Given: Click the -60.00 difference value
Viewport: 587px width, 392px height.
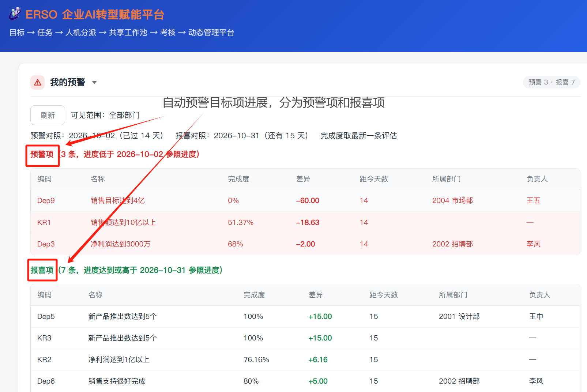Looking at the screenshot, I should [308, 200].
